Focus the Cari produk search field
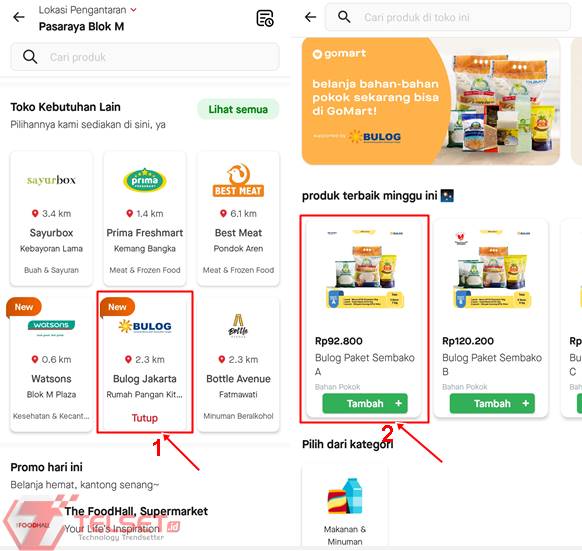582x551 pixels. (145, 57)
